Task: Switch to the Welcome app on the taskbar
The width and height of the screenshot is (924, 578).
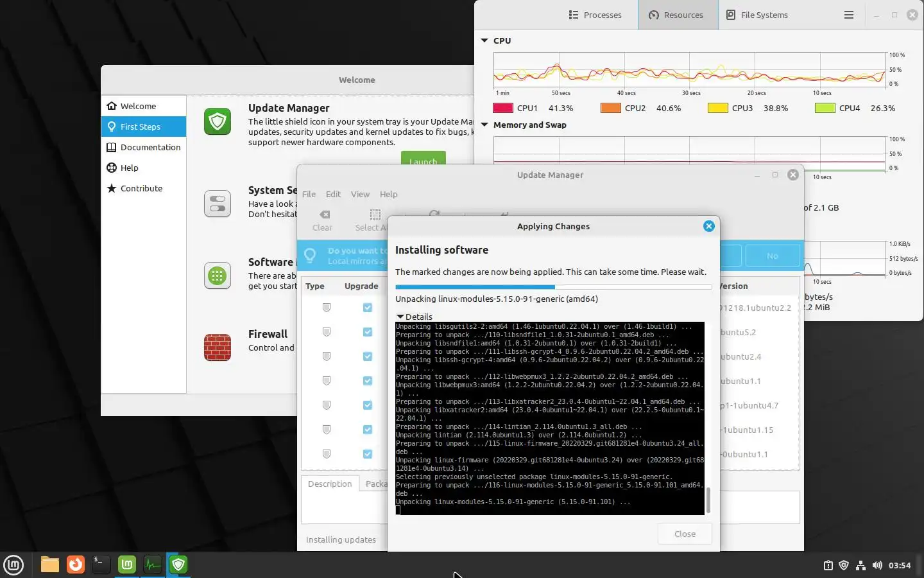Action: pos(127,565)
